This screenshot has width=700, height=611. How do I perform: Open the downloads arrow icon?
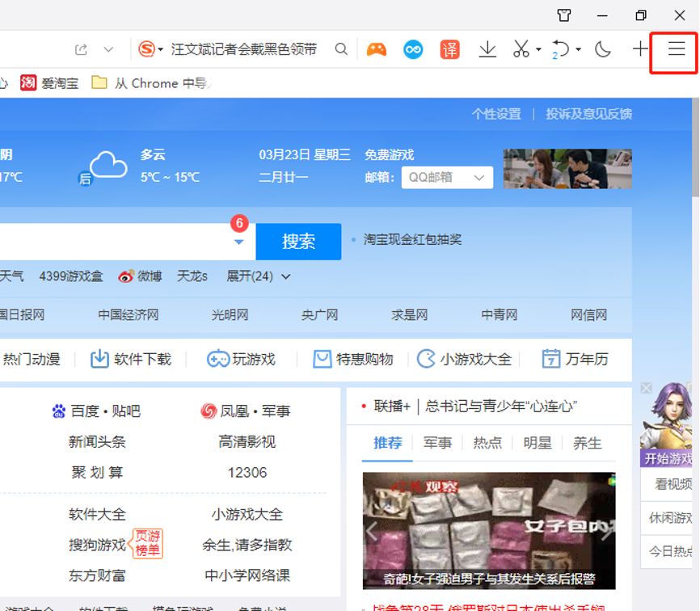click(x=487, y=49)
